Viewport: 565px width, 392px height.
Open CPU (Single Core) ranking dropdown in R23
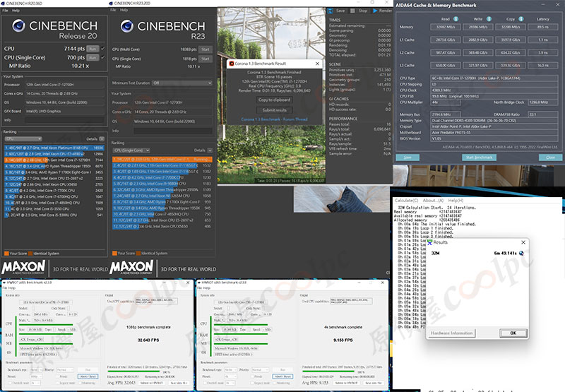[131, 150]
